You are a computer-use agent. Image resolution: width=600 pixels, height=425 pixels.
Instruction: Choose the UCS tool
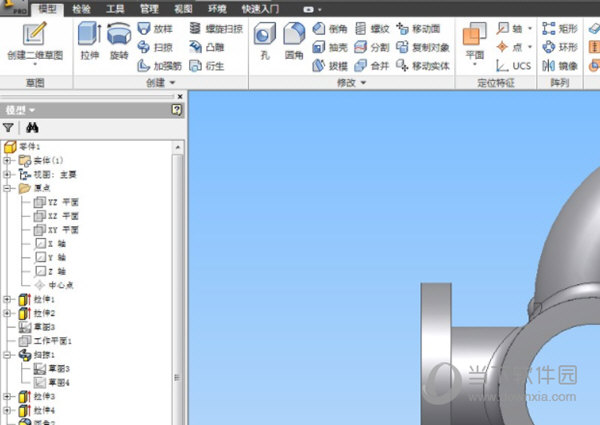pos(514,66)
